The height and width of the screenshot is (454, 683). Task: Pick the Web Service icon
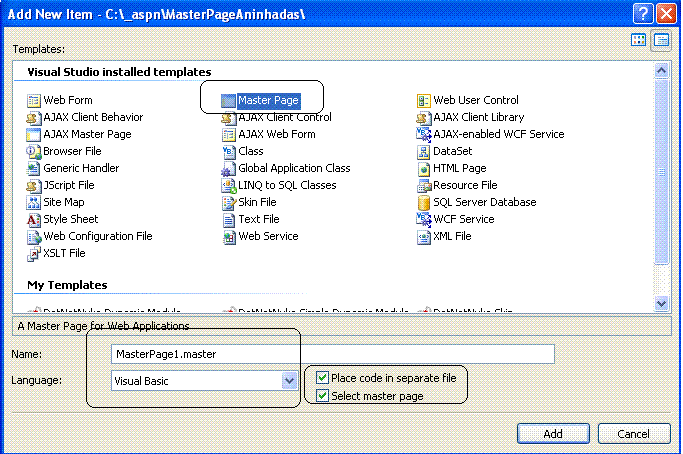[x=228, y=237]
